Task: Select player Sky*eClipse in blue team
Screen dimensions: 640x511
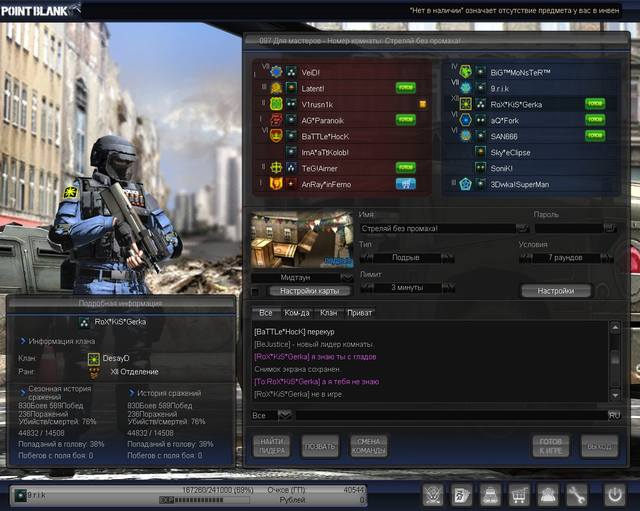Action: (531, 152)
